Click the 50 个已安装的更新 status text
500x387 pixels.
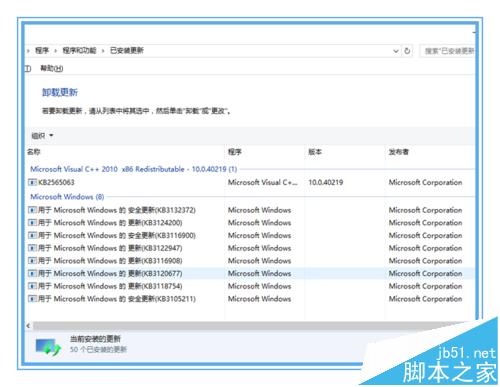coord(98,349)
